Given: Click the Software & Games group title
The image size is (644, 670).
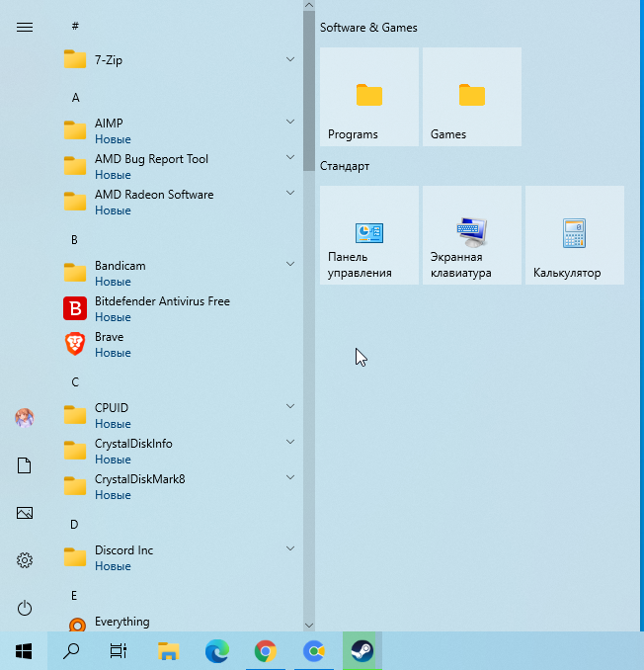Looking at the screenshot, I should [x=368, y=28].
